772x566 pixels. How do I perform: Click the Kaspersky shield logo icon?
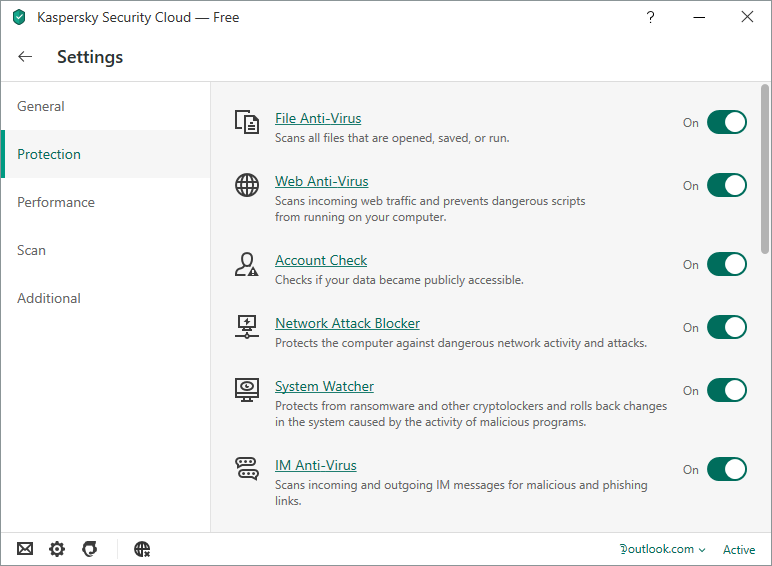19,17
